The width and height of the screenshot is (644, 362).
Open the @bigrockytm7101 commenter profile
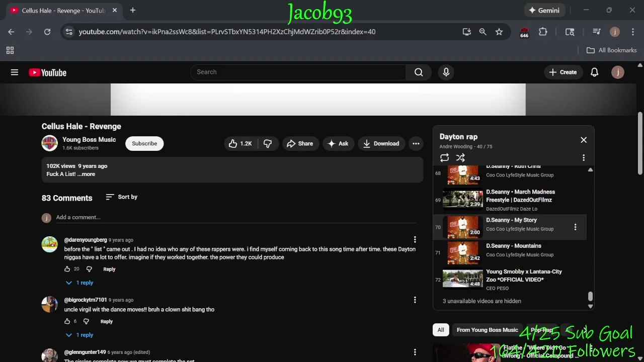[x=86, y=300]
